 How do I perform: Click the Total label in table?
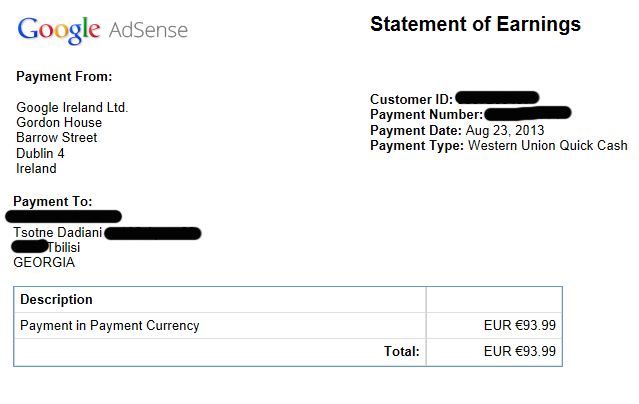coord(402,351)
